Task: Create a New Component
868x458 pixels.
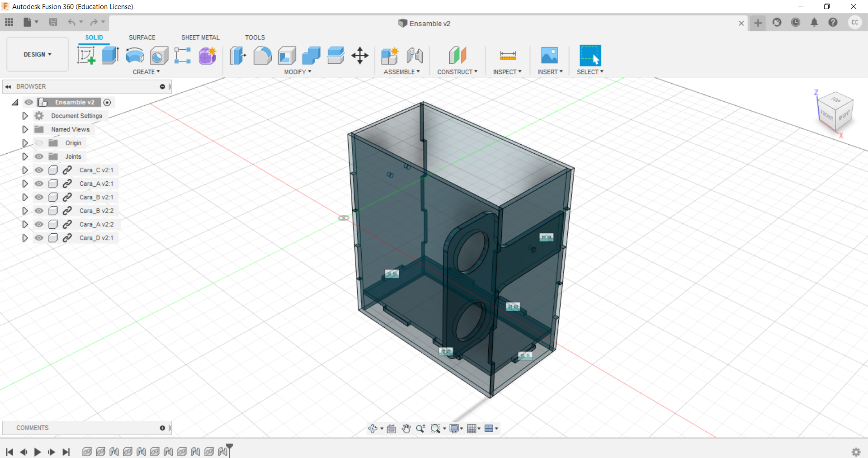Action: 390,56
